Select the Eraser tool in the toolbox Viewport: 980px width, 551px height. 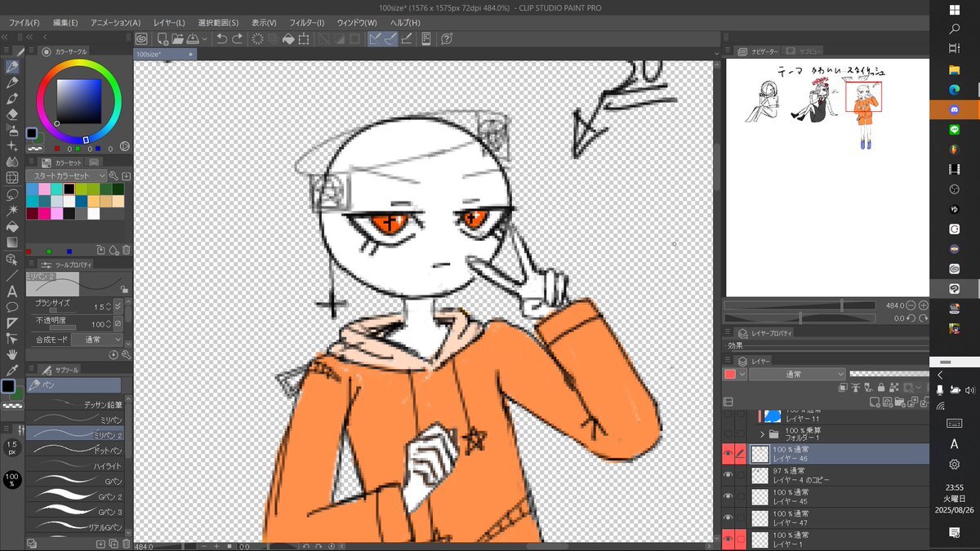pyautogui.click(x=12, y=114)
